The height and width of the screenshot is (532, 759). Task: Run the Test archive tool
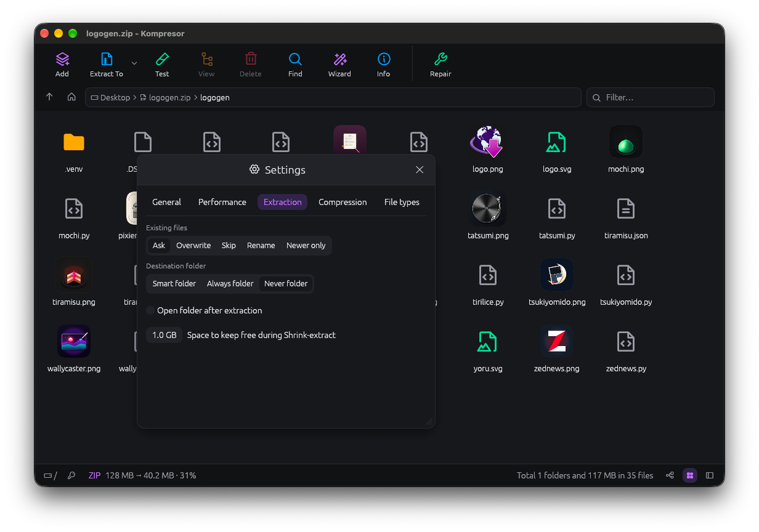(x=162, y=60)
